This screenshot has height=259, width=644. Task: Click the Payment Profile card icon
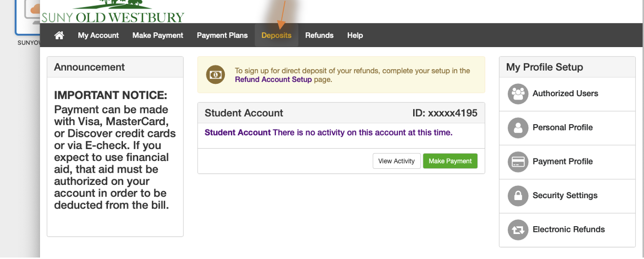click(x=518, y=162)
